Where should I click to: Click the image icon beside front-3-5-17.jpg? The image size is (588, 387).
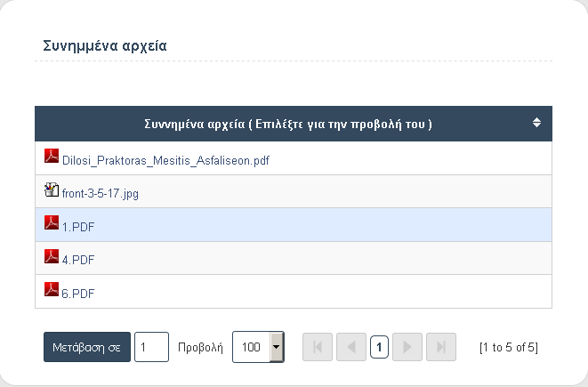coord(52,189)
